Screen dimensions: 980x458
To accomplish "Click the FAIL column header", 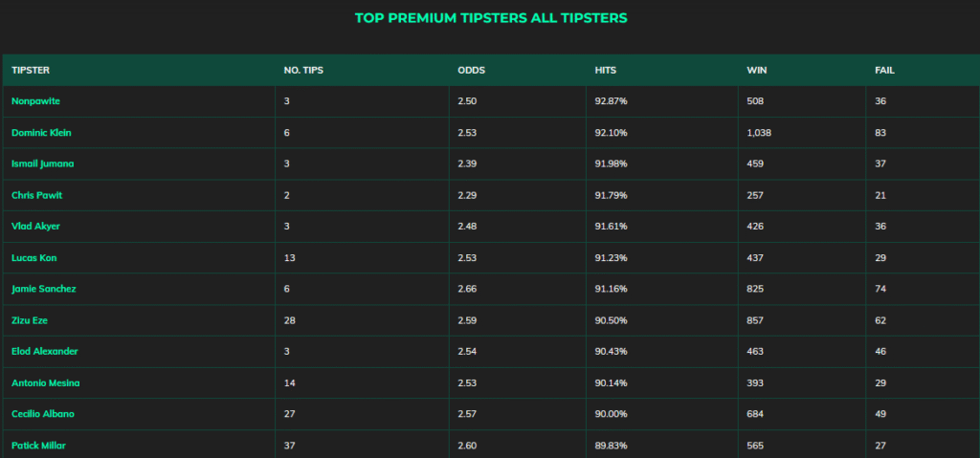I will pyautogui.click(x=884, y=70).
